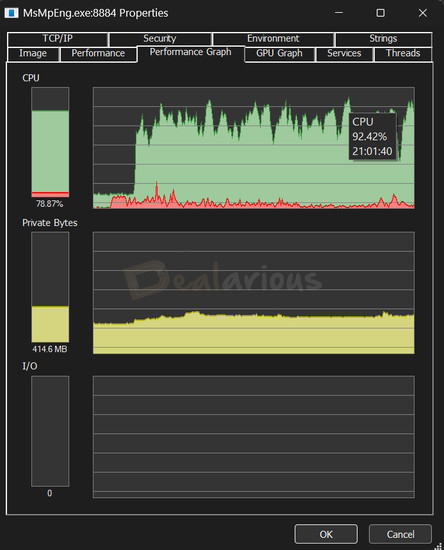This screenshot has height=550, width=444.
Task: Click the Private Bytes bar gauge
Action: 50,287
